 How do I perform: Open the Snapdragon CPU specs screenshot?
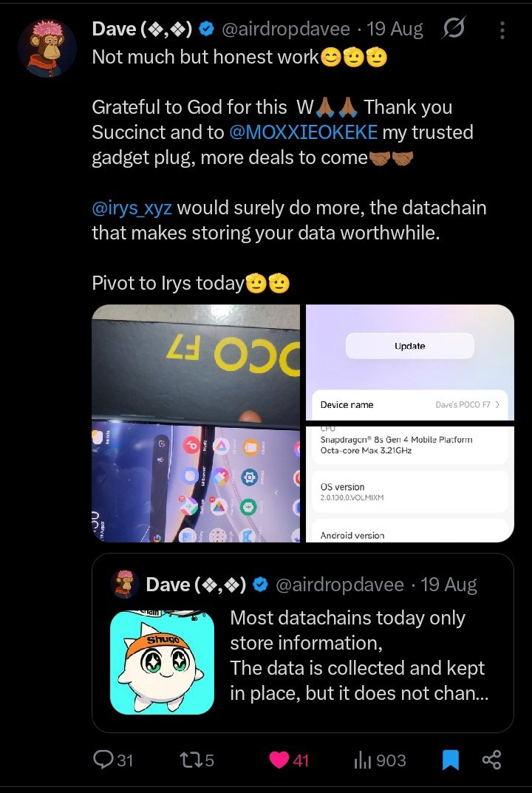pos(410,484)
